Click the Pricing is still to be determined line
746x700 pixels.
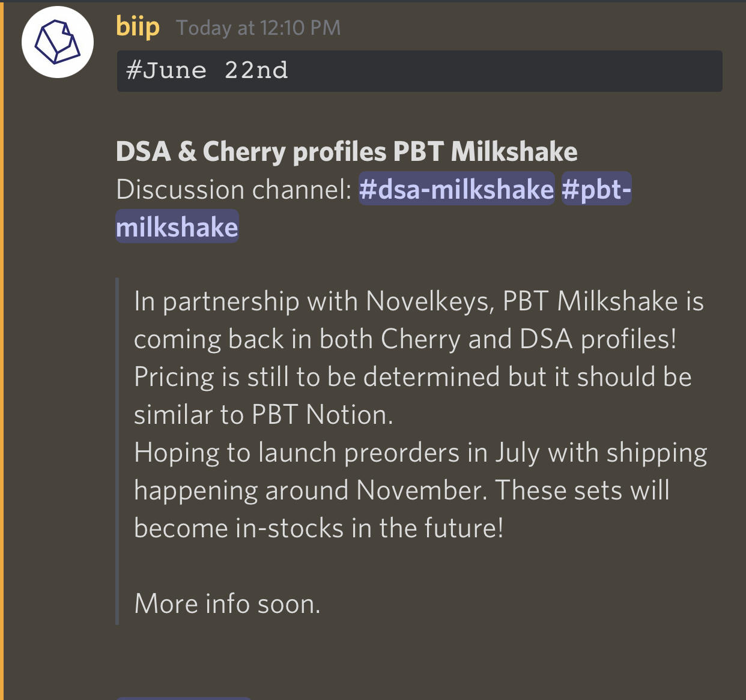point(412,377)
